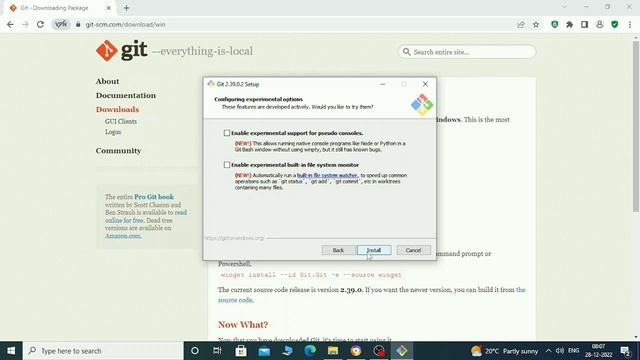Open the Documentation page
Screen dimensions: 640x360
tap(126, 95)
